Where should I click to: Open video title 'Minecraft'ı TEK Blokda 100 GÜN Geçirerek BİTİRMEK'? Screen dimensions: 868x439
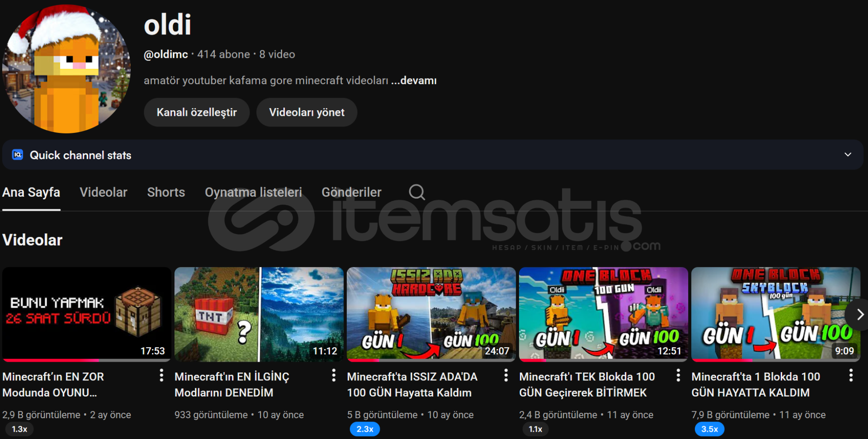pos(587,384)
